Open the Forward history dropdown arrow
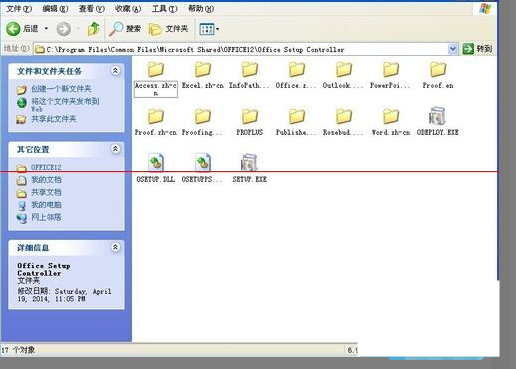The height and width of the screenshot is (369, 516). pyautogui.click(x=78, y=29)
